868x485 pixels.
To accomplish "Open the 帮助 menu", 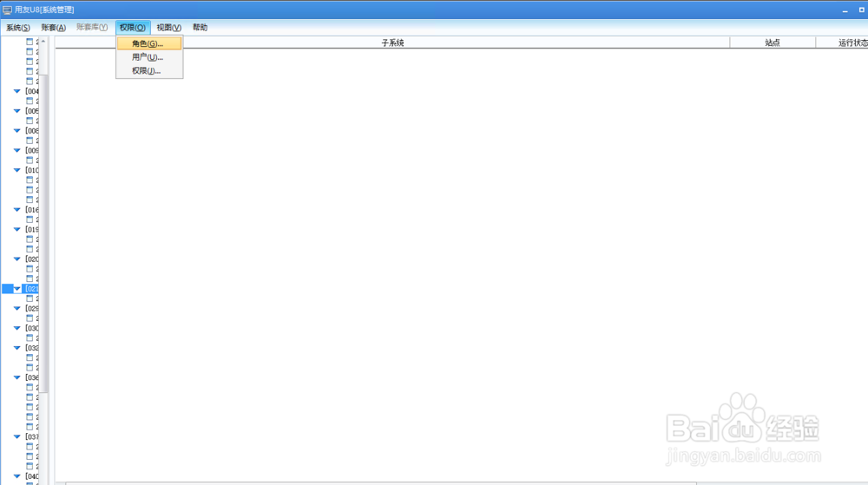I will pyautogui.click(x=200, y=28).
